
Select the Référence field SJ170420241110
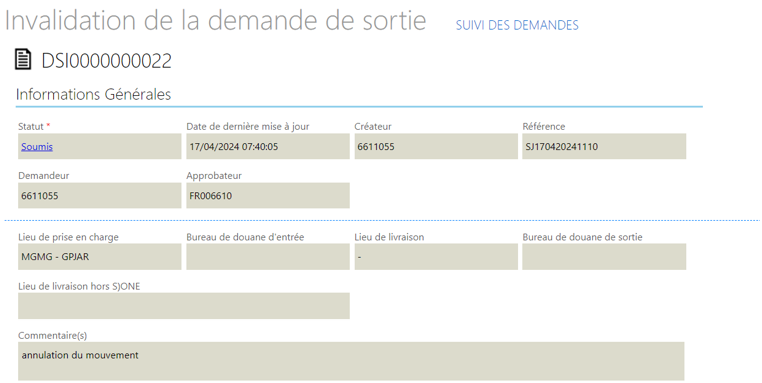click(x=604, y=146)
